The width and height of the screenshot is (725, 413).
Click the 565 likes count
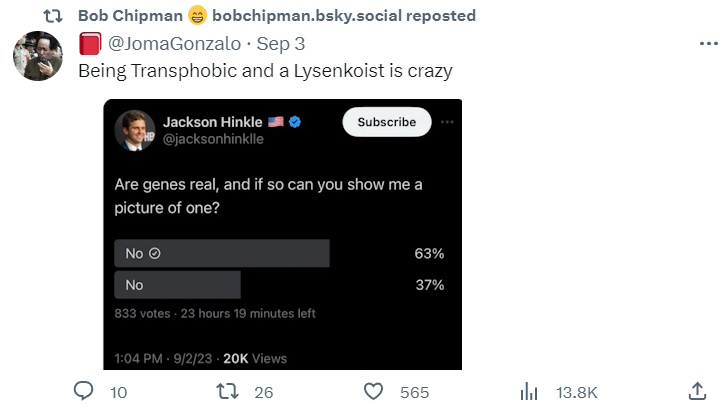(414, 392)
